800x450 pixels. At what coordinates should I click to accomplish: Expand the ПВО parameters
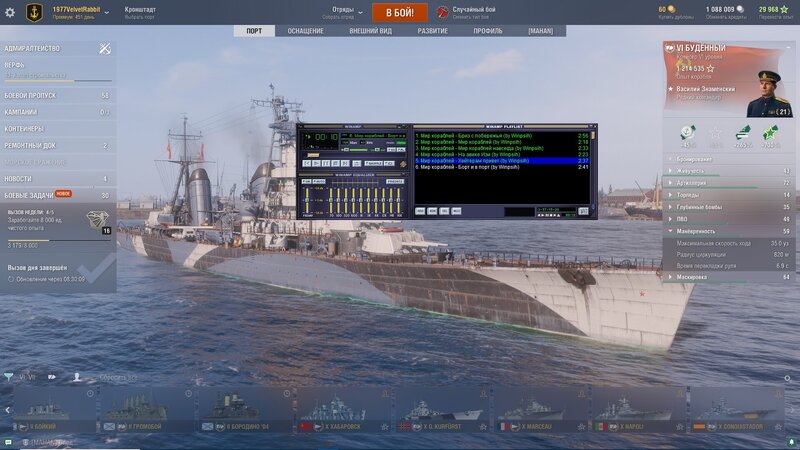(x=729, y=219)
